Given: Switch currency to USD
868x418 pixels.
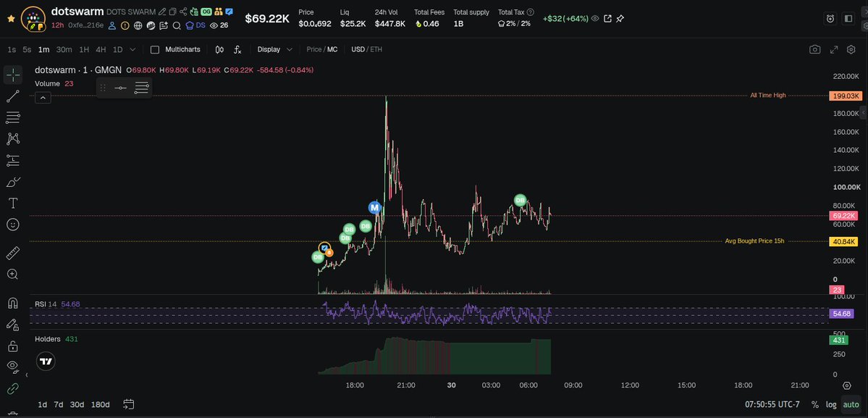Looking at the screenshot, I should pyautogui.click(x=358, y=49).
